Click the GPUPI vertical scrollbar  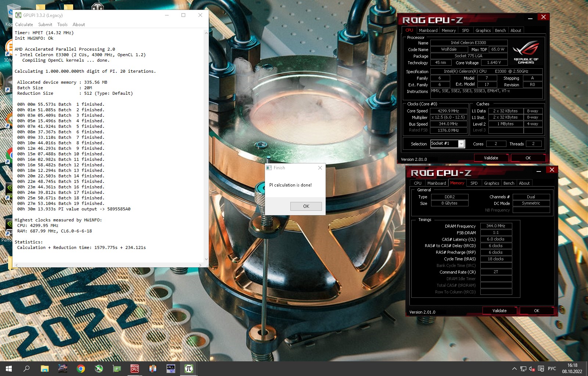[x=206, y=146]
